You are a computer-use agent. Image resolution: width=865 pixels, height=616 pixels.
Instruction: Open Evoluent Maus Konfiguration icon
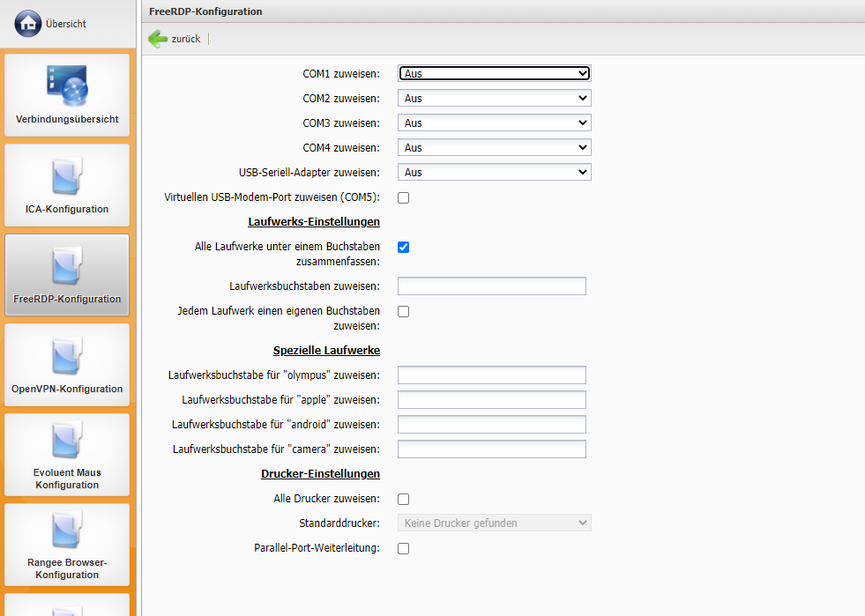[x=67, y=440]
